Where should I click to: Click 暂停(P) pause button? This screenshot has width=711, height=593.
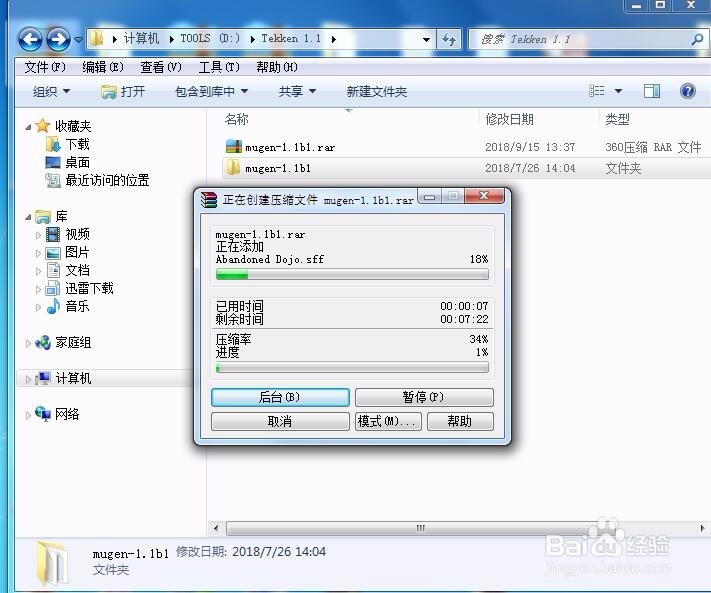click(424, 397)
